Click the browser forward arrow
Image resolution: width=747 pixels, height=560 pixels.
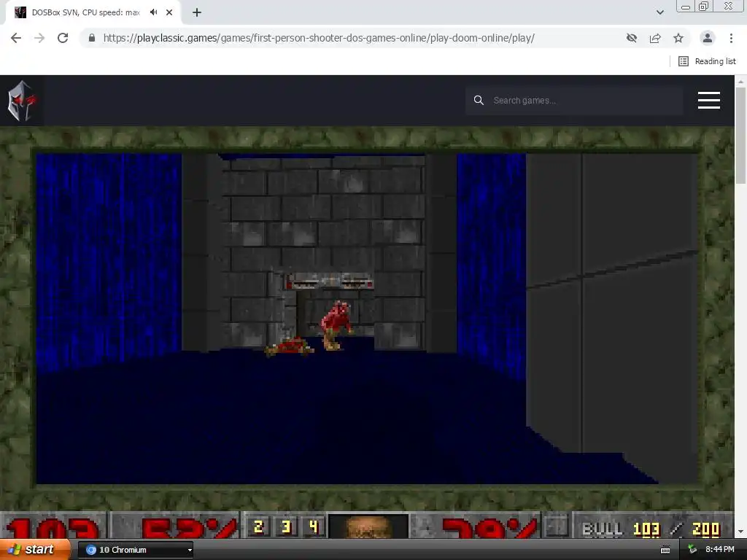click(x=39, y=38)
